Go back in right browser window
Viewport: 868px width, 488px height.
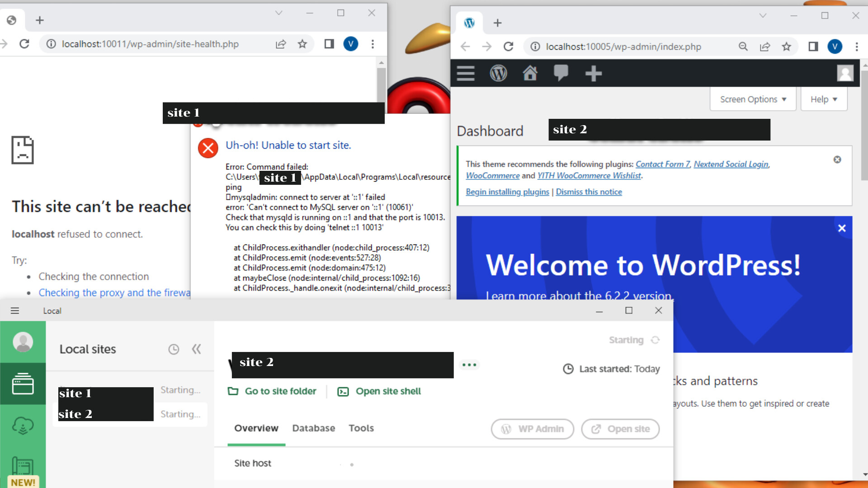[x=465, y=47]
